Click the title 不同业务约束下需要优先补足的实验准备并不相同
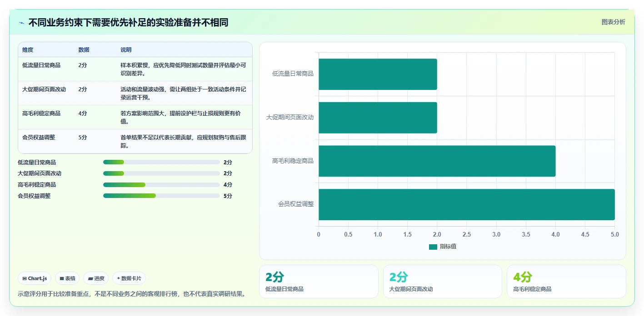 (x=128, y=22)
